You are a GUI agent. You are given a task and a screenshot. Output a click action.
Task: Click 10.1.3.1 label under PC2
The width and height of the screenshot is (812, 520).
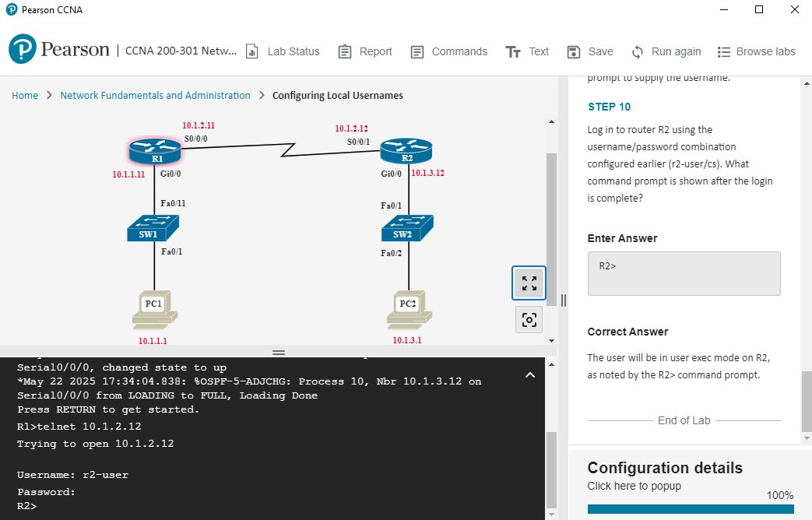407,340
